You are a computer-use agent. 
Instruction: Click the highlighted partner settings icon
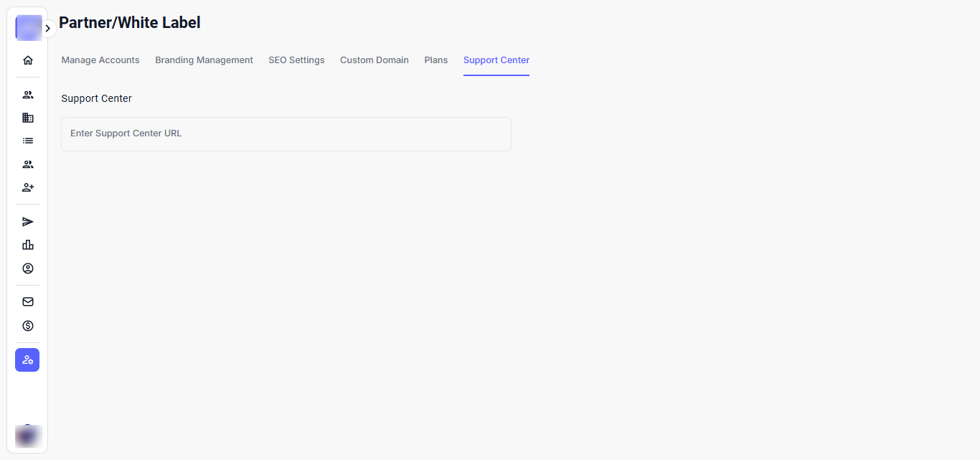pos(27,360)
